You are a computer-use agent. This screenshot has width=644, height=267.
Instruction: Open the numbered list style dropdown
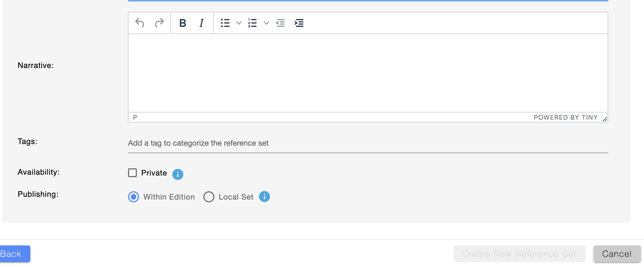tap(266, 23)
